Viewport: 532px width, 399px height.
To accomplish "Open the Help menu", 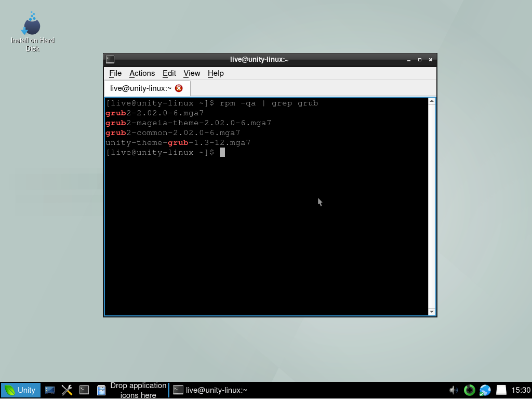I will coord(216,73).
